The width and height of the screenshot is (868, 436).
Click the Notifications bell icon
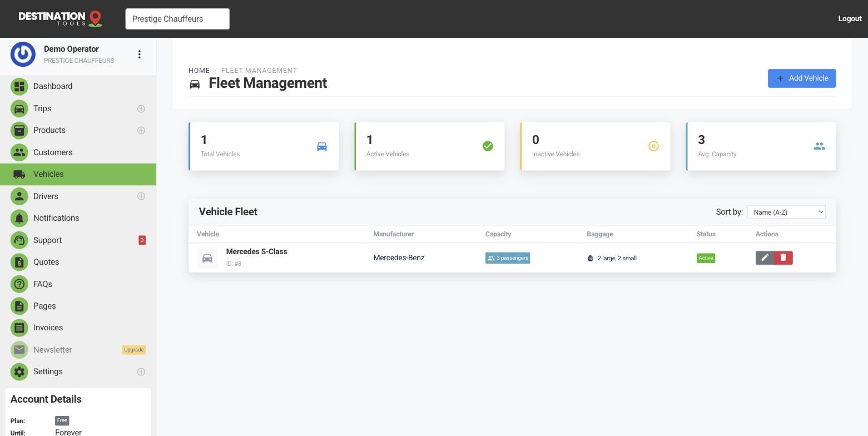19,218
